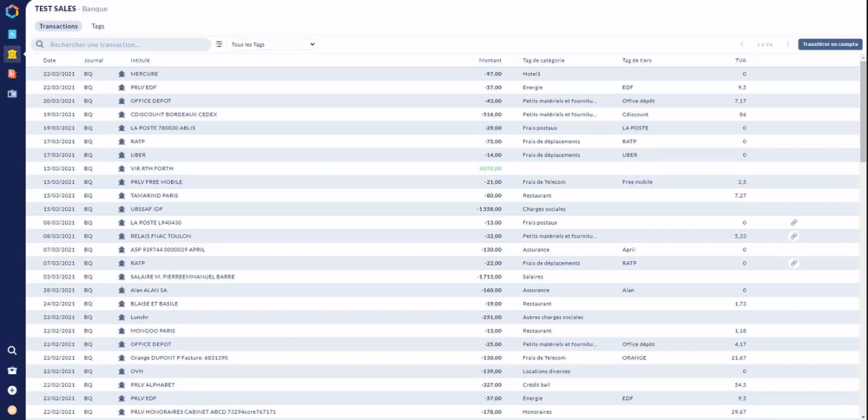Screen dimensions: 868x420
Task: Sort by the Montant column header
Action: click(x=490, y=61)
